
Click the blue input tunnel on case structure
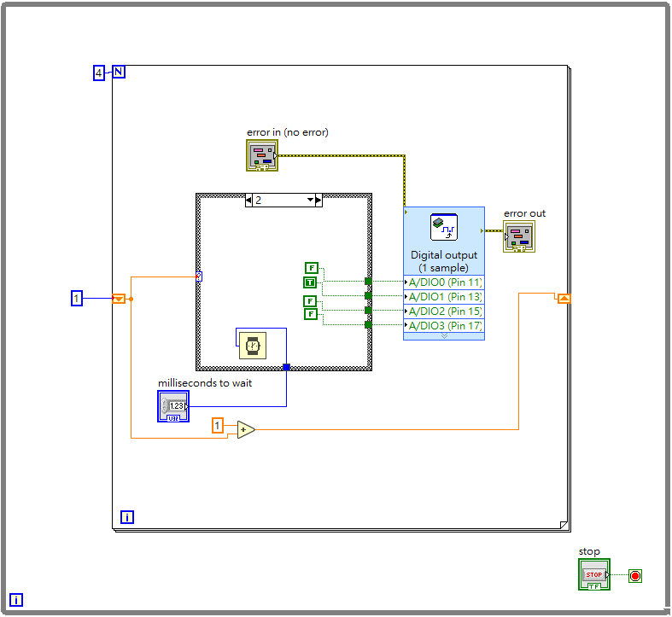(286, 367)
